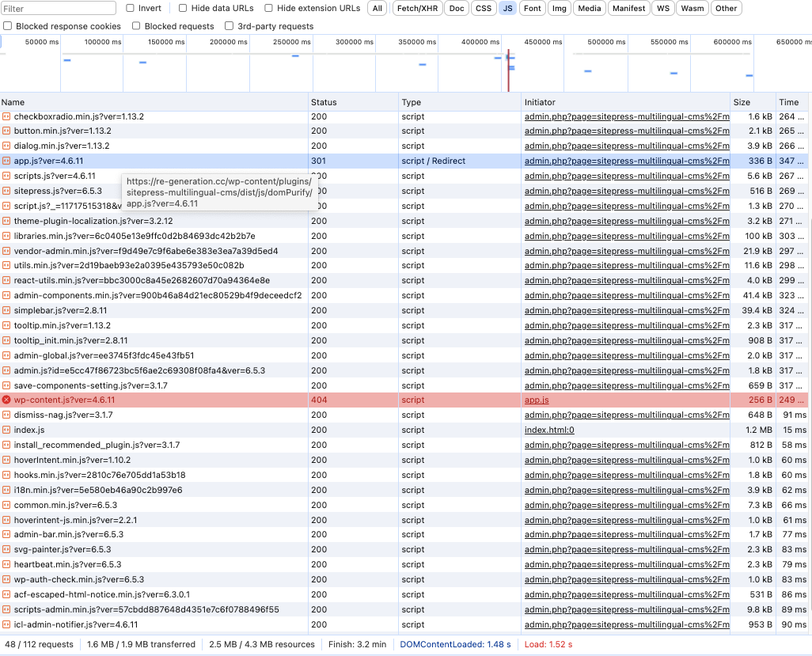The image size is (812, 656).
Task: Enable the 3rd-party requests checkbox
Action: [229, 26]
